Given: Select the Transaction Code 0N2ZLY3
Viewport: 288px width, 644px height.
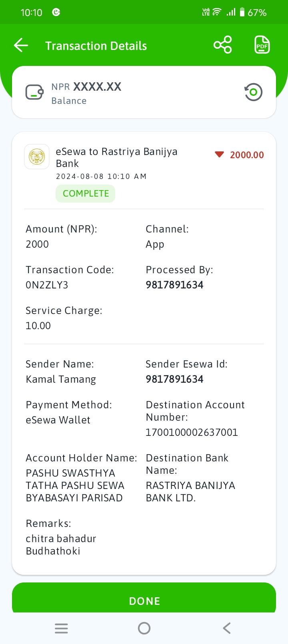Looking at the screenshot, I should click(x=47, y=285).
